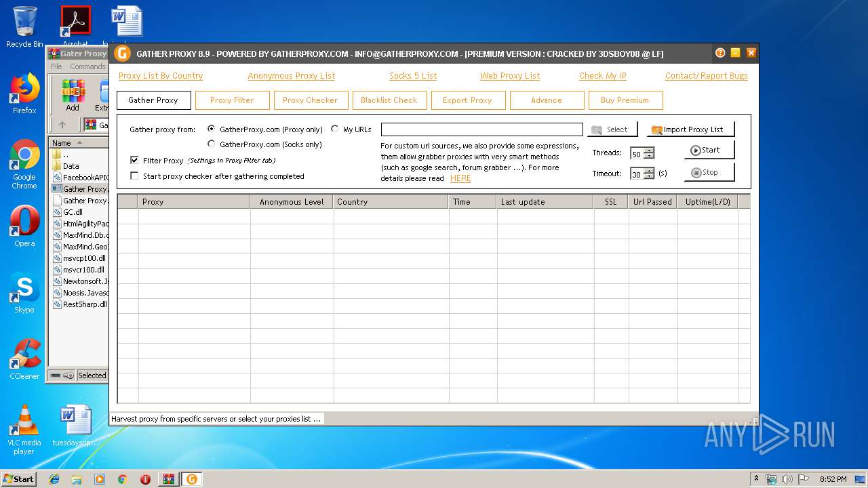Sort by the Country column header
The image size is (868, 488).
[391, 201]
